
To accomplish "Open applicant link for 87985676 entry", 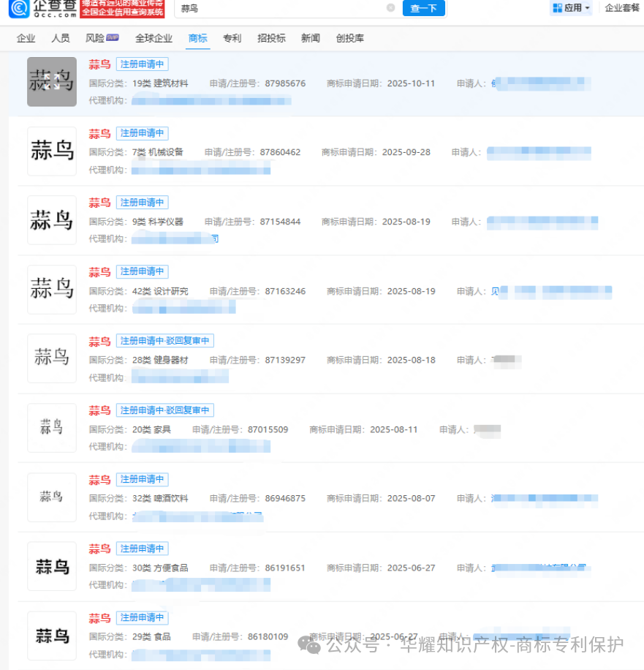I will click(x=541, y=83).
